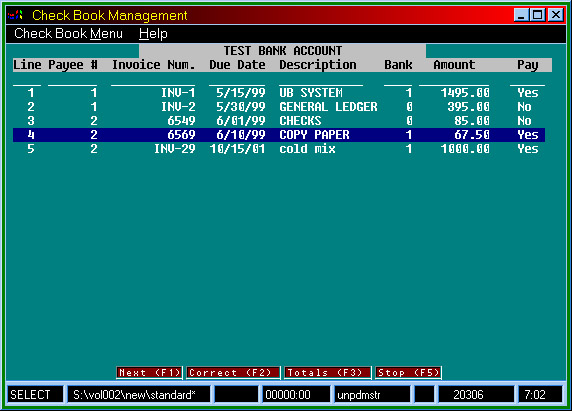Select the GENERAL LEDGER invoice row
The width and height of the screenshot is (572, 411).
tap(279, 107)
